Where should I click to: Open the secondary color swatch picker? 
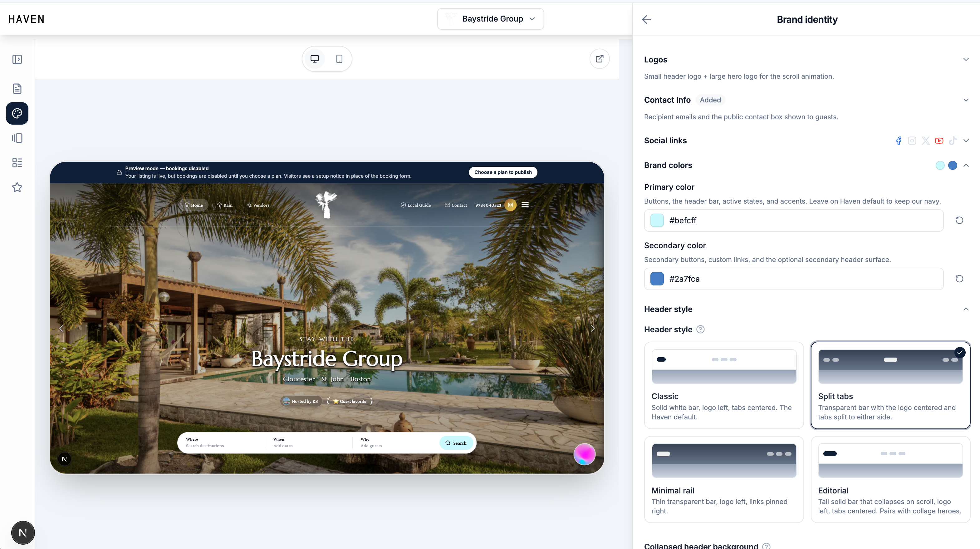click(657, 279)
